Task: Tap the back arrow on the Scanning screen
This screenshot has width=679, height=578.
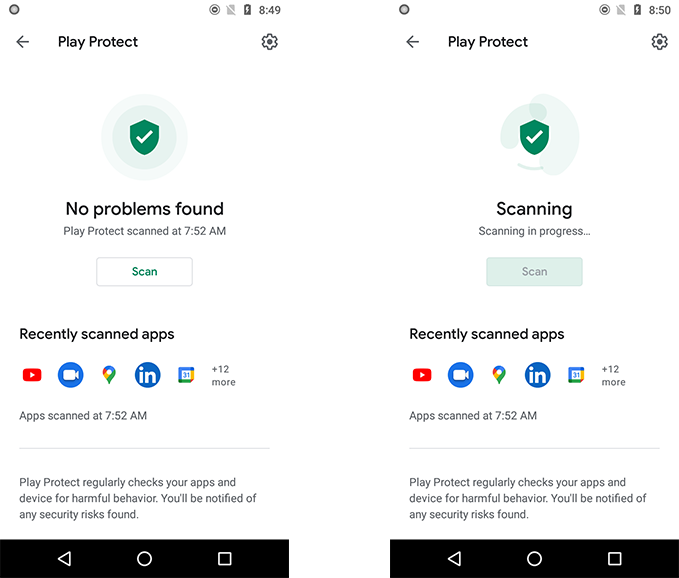Action: [x=412, y=42]
